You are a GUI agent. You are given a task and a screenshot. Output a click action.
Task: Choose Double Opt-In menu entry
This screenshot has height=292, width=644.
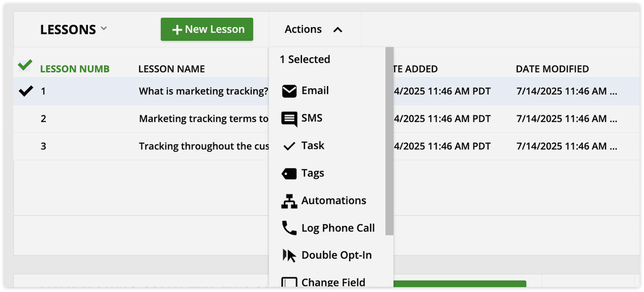pos(327,255)
